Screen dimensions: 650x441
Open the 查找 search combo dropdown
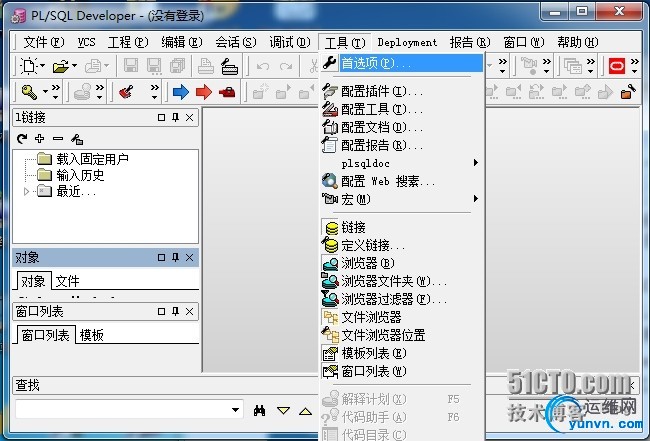[235, 410]
